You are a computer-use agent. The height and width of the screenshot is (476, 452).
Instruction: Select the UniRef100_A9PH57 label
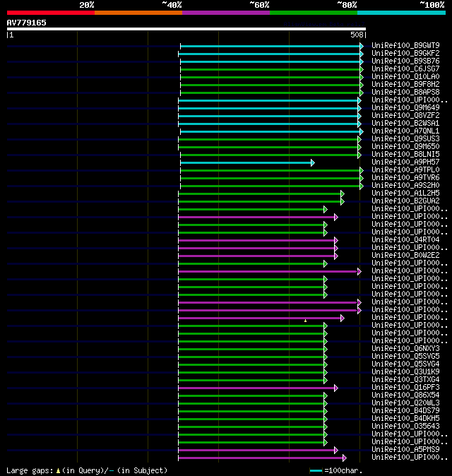click(x=405, y=162)
